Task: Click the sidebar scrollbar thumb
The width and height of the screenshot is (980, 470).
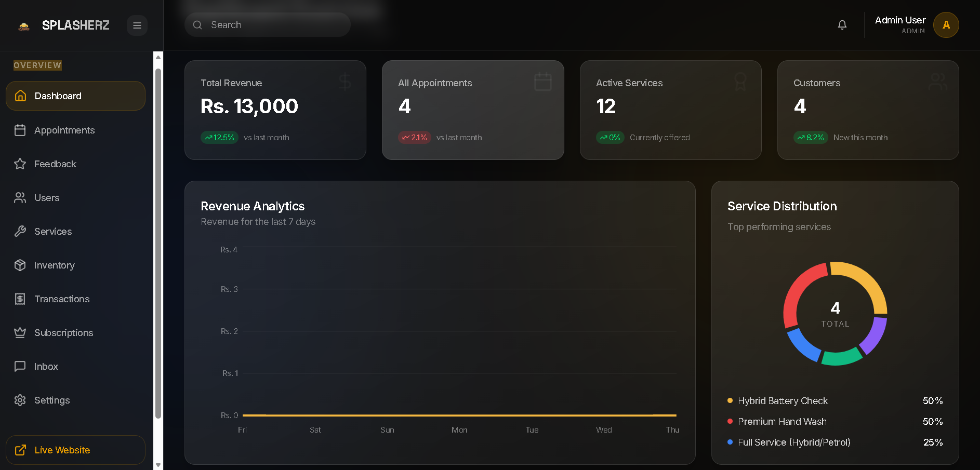Action: click(x=158, y=243)
